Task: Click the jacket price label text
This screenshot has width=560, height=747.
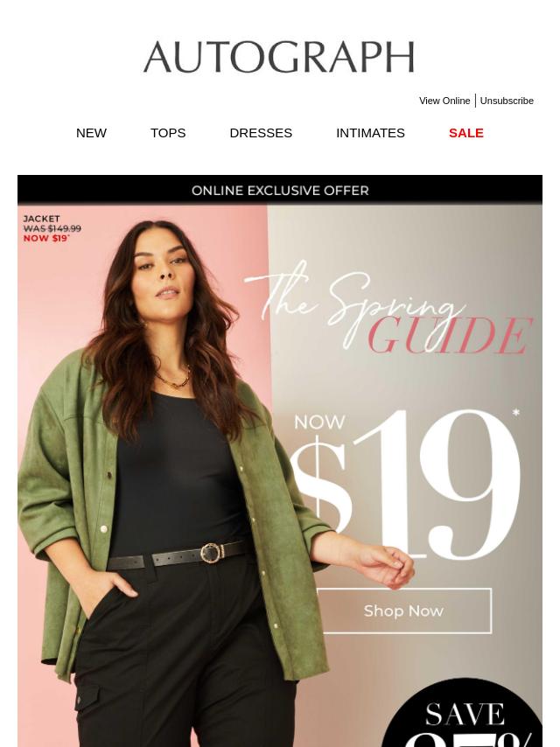Action: 52,228
